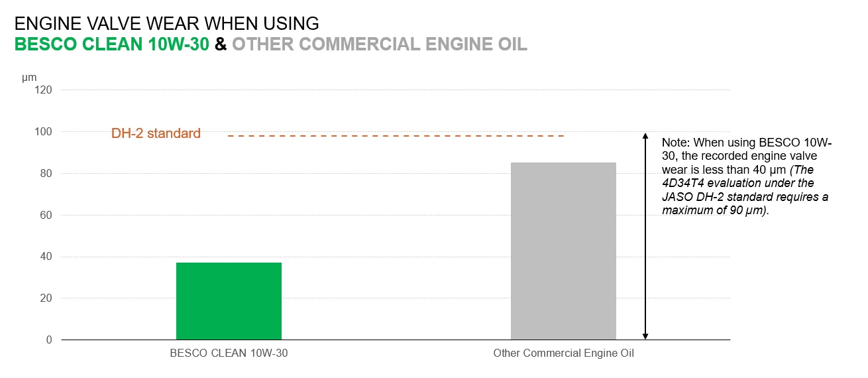This screenshot has height=378, width=868.
Task: Click the 60 y-axis tick label
Action: [x=46, y=216]
